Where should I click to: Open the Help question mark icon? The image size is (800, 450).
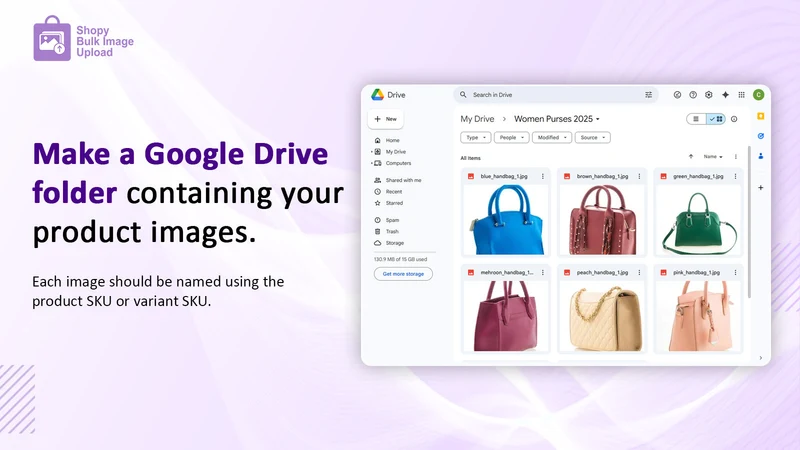[x=693, y=95]
